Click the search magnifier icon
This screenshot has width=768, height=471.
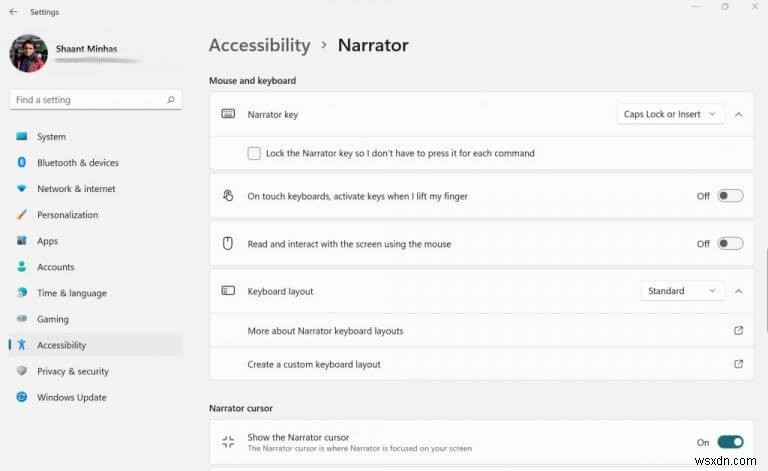171,100
